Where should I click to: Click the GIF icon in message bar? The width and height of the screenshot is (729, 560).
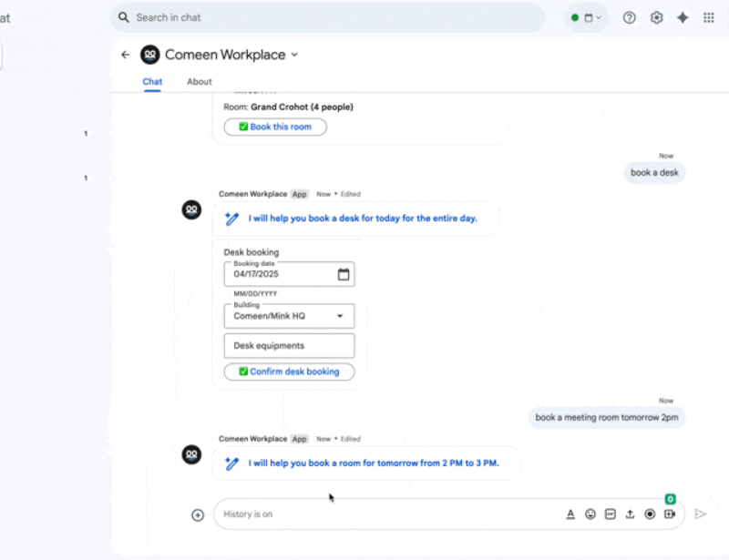point(611,514)
